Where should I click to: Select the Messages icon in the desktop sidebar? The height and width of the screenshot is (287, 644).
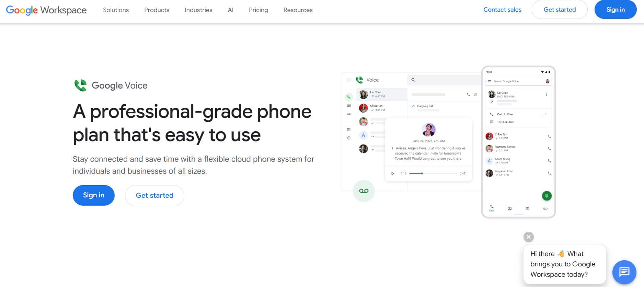tap(349, 106)
